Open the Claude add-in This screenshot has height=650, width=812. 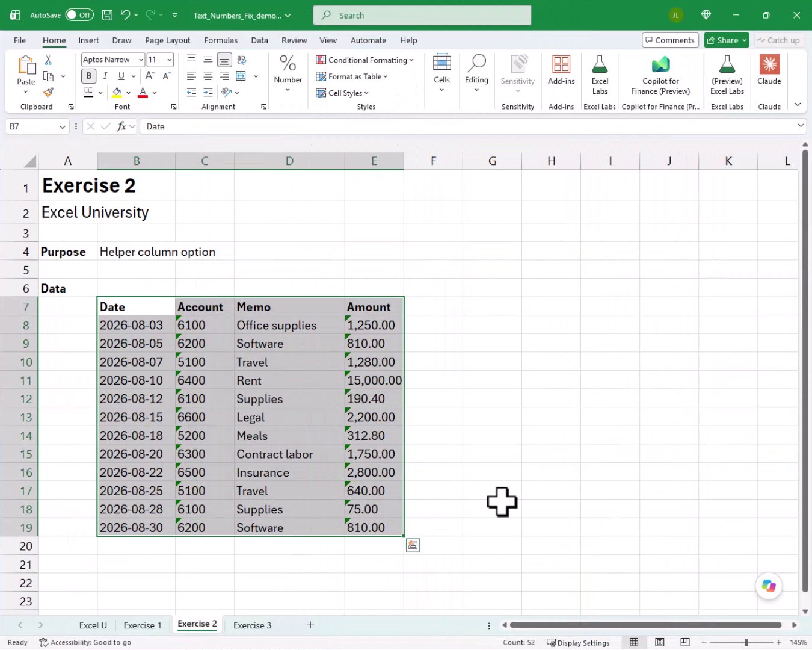click(769, 70)
